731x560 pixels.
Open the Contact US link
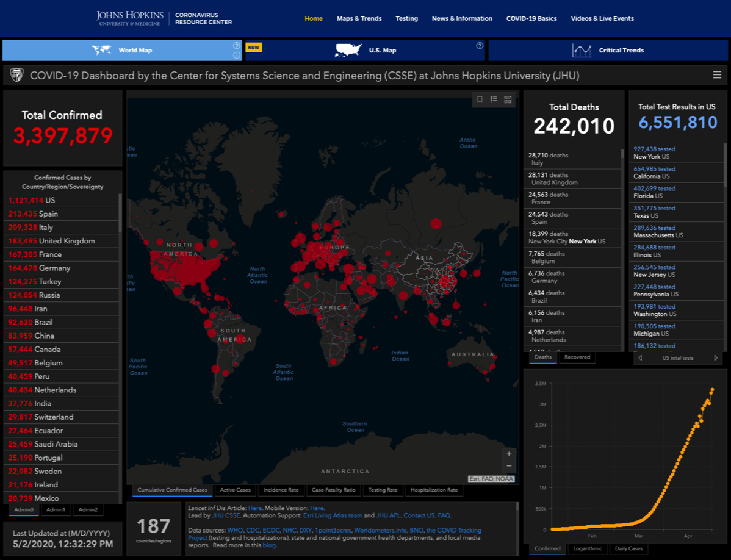click(x=419, y=515)
